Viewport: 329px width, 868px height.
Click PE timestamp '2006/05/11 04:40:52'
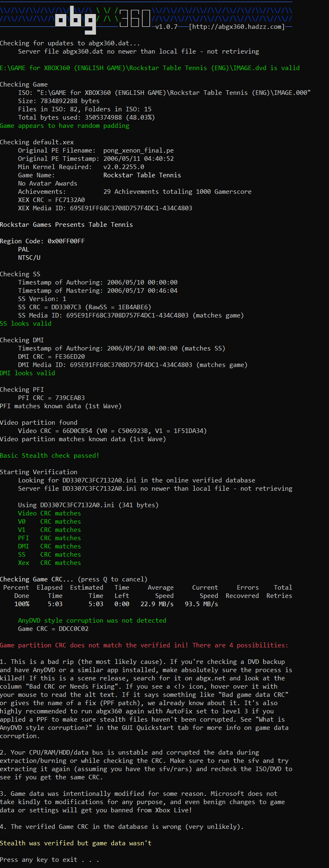pyautogui.click(x=138, y=159)
